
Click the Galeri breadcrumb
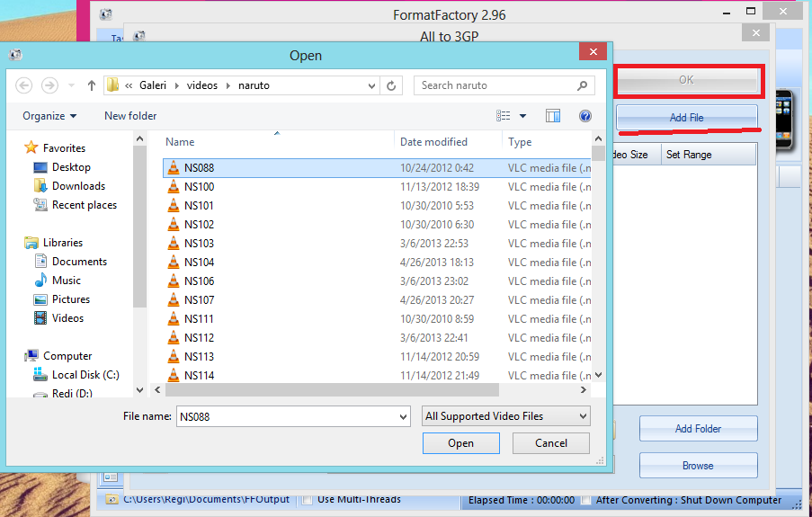pyautogui.click(x=153, y=85)
